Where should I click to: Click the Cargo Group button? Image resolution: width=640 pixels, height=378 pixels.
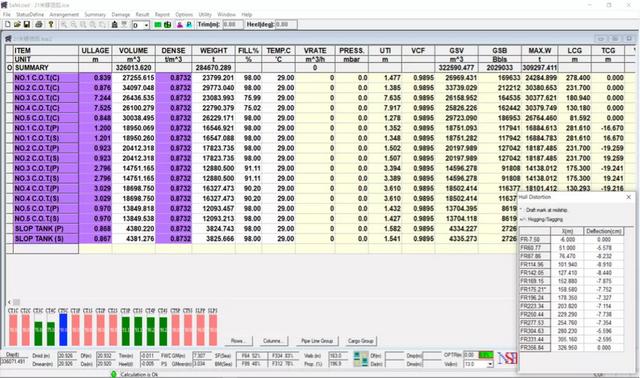pyautogui.click(x=361, y=341)
